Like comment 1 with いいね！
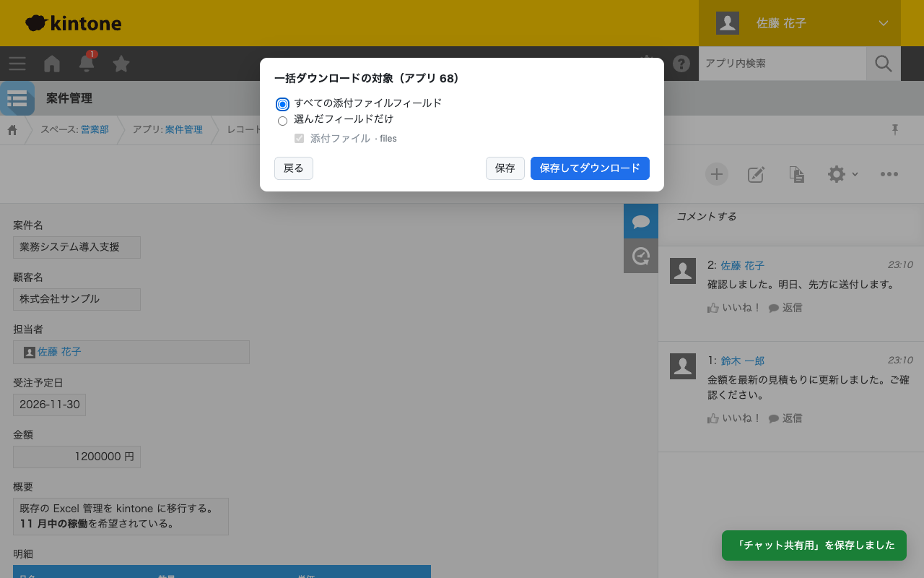The image size is (924, 578). (734, 418)
